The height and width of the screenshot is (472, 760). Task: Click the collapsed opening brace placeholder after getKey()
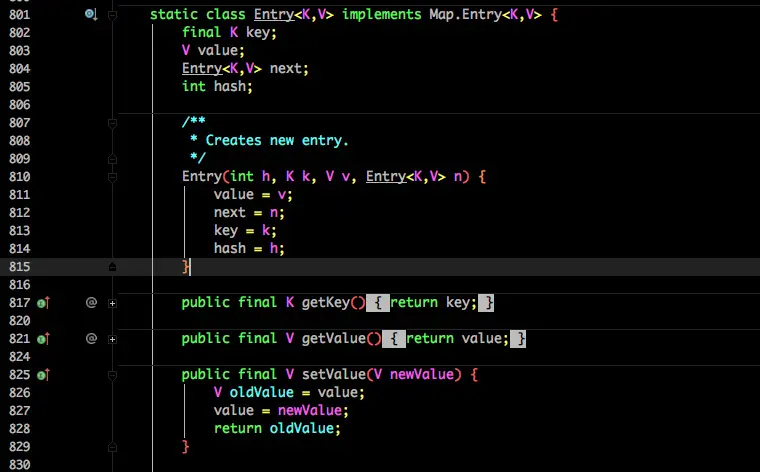pyautogui.click(x=378, y=303)
